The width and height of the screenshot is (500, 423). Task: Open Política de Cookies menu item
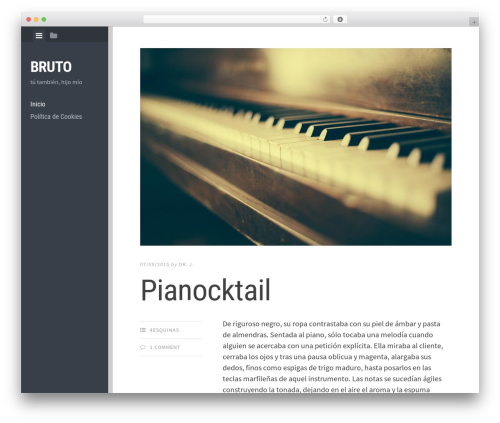[56, 117]
